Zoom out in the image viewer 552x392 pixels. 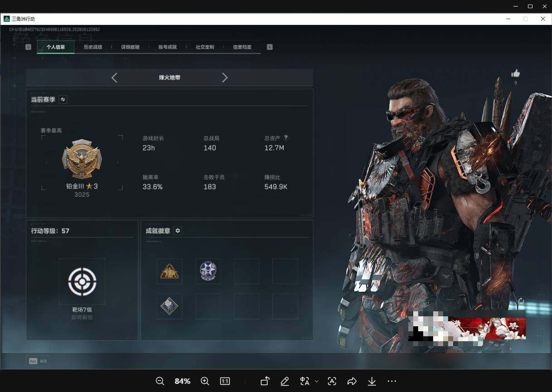point(160,381)
